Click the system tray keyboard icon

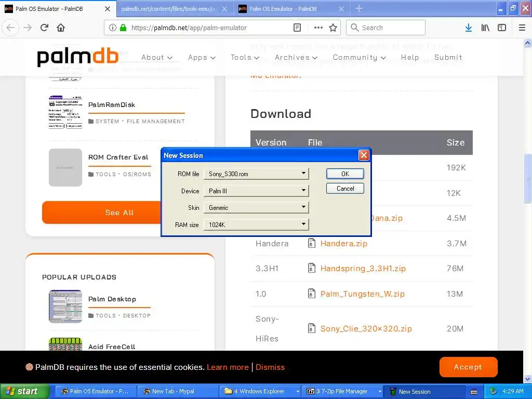click(474, 392)
